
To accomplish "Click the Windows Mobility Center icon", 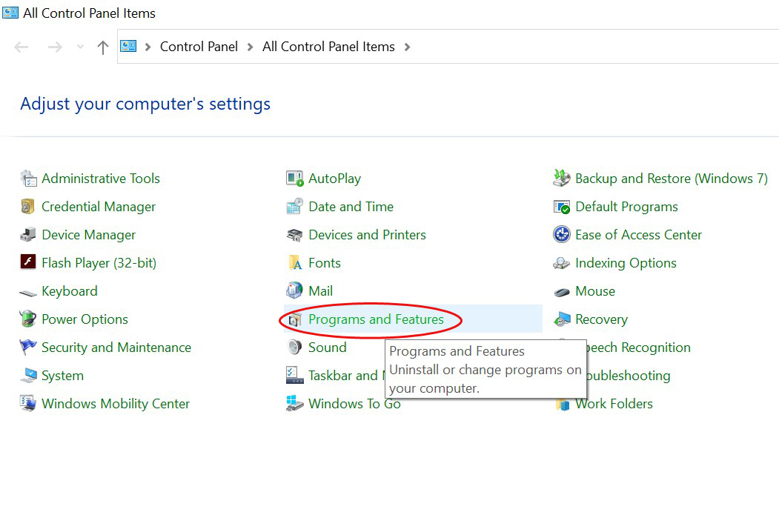I will point(28,404).
